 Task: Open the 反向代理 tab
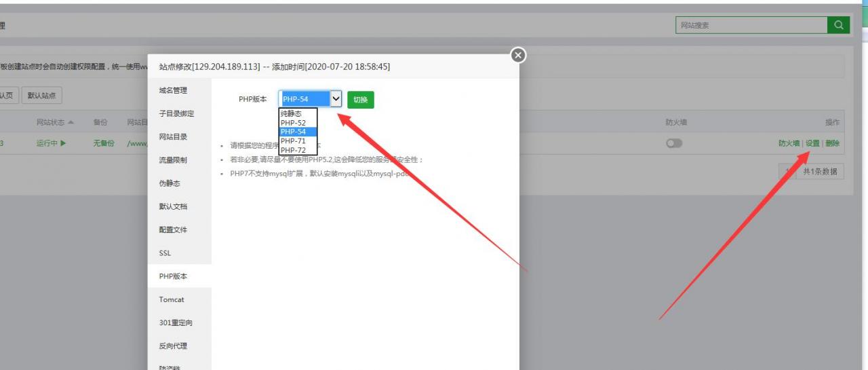pos(180,346)
